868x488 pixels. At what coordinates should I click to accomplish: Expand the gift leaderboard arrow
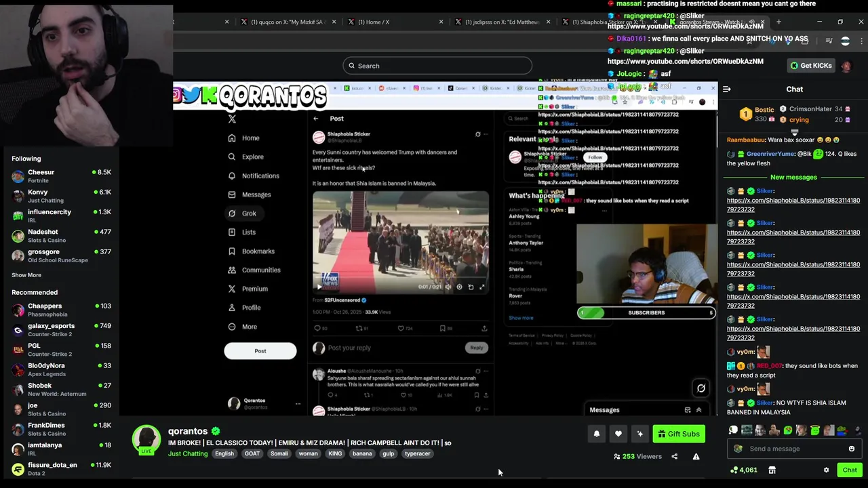794,133
